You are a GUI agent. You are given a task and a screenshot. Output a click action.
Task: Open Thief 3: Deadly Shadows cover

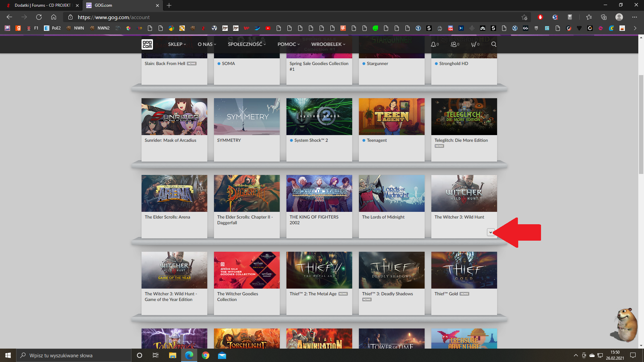392,270
